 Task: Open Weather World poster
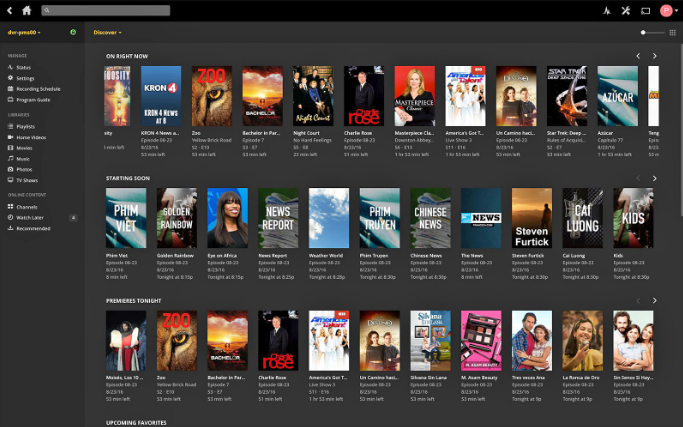(x=329, y=218)
